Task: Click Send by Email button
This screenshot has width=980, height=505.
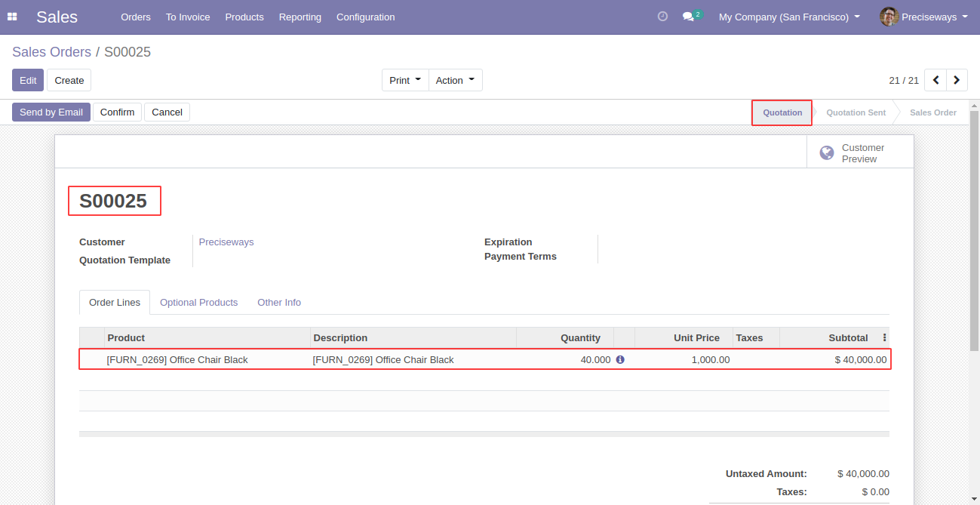Action: tap(51, 112)
